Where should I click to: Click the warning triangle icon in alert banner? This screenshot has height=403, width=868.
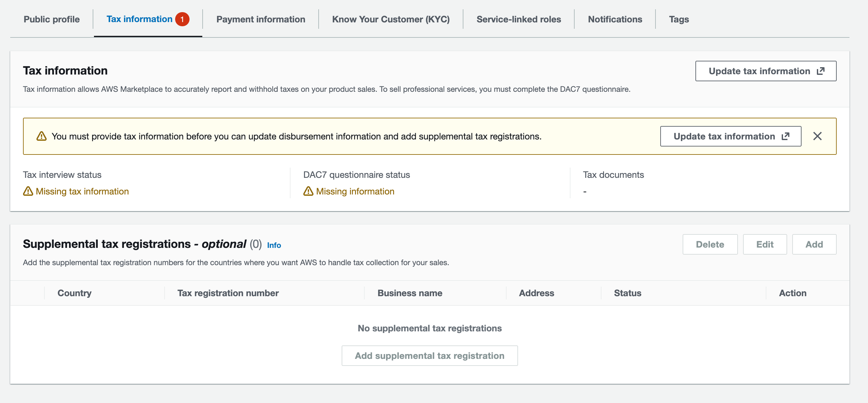pos(42,136)
